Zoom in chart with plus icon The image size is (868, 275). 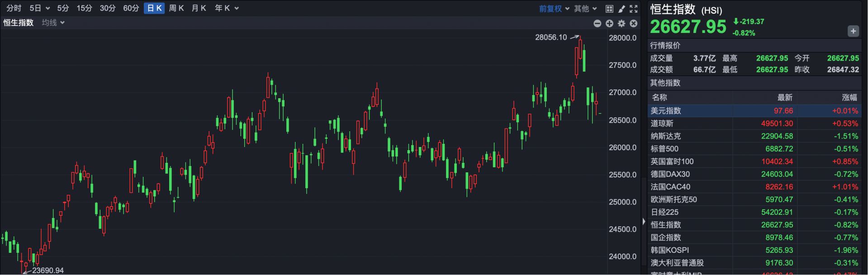pos(609,24)
